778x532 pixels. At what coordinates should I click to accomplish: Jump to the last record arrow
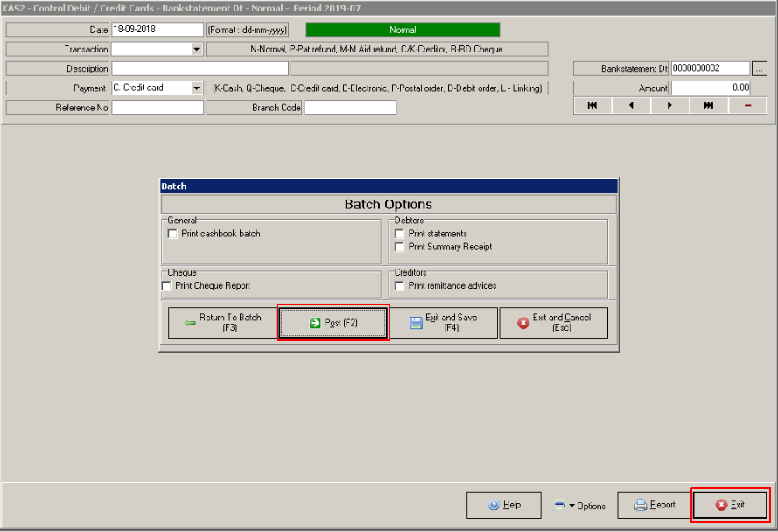708,105
